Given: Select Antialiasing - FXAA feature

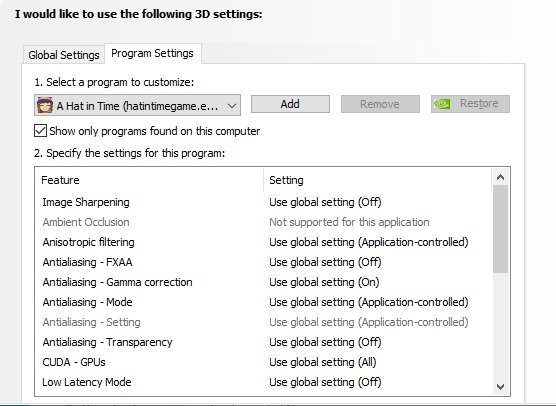Looking at the screenshot, I should [x=87, y=262].
